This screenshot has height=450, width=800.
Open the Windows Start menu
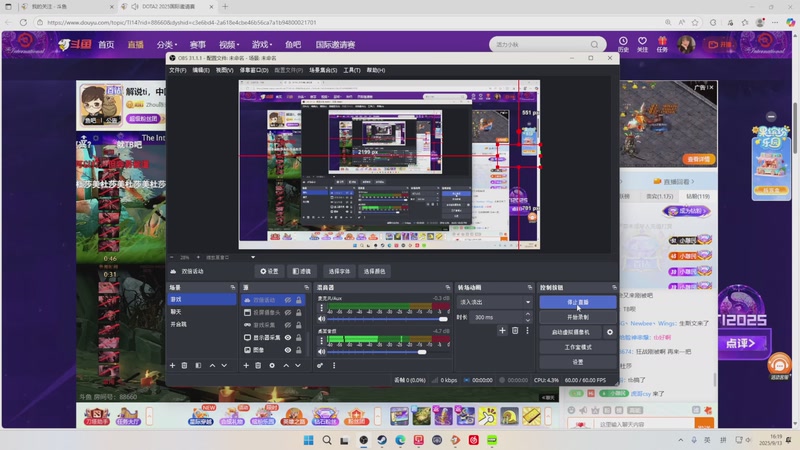pyautogui.click(x=309, y=440)
